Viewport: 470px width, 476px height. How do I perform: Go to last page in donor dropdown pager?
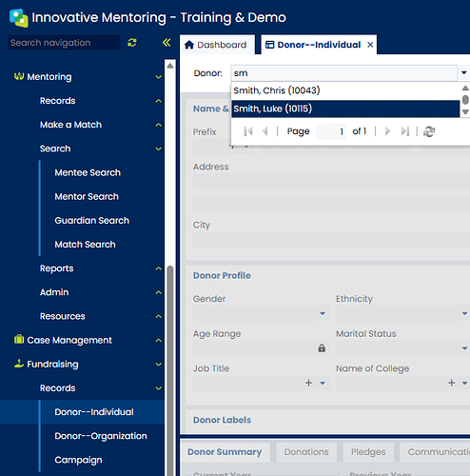point(405,131)
